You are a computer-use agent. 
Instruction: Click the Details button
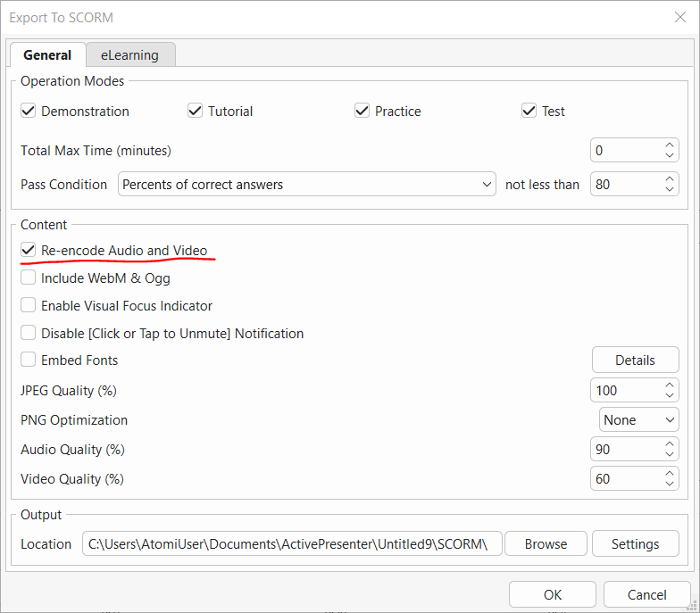635,360
